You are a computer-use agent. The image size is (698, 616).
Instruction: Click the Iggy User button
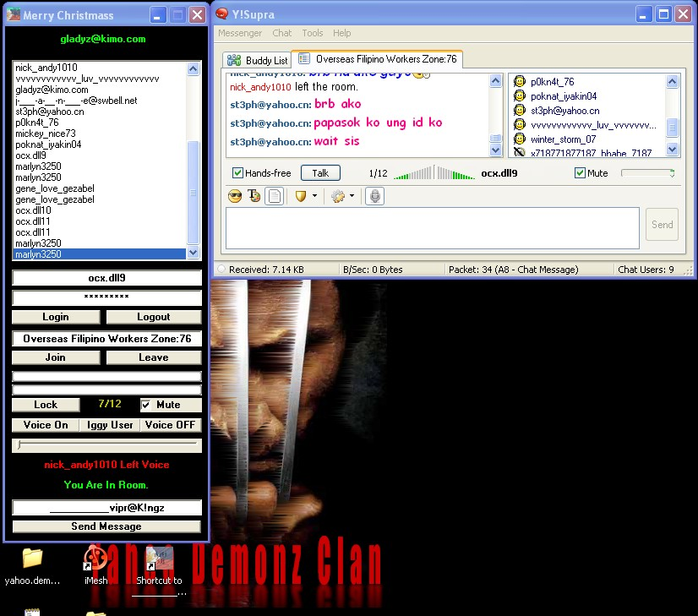110,425
